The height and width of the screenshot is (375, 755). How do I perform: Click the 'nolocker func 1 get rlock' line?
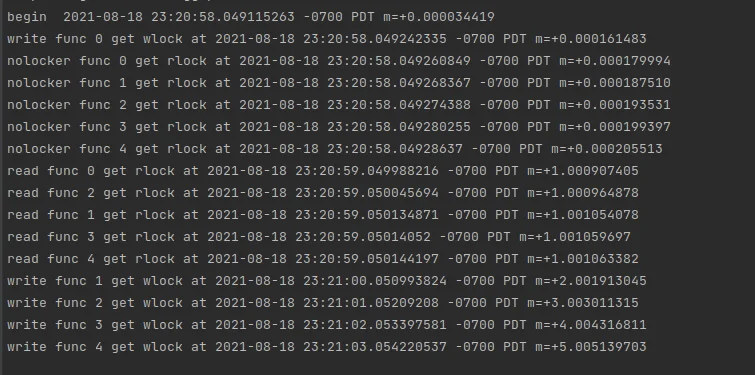tap(339, 83)
